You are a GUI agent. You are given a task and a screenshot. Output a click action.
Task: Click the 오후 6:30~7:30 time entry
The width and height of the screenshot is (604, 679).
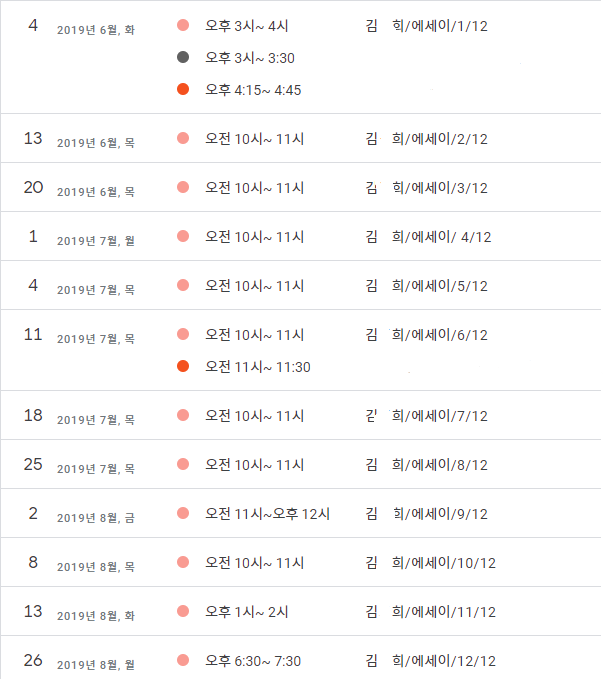[253, 661]
